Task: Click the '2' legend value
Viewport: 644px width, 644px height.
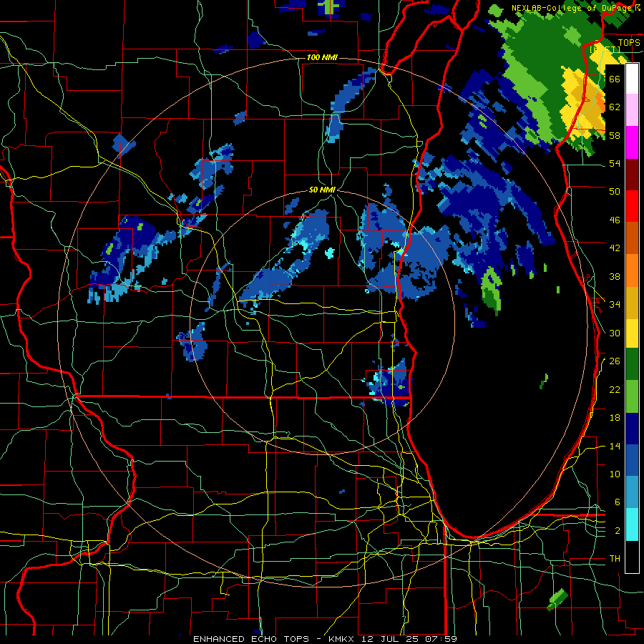Action: [x=618, y=531]
